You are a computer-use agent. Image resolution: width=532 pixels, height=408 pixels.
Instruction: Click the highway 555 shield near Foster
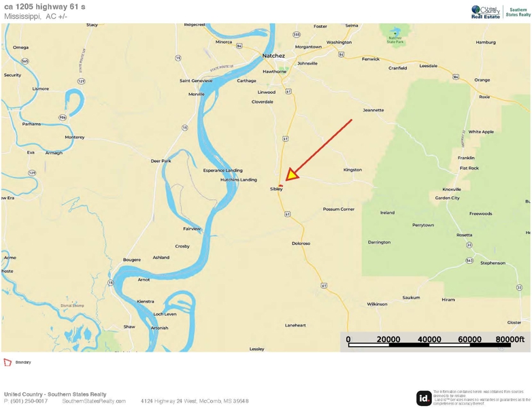[x=297, y=35]
